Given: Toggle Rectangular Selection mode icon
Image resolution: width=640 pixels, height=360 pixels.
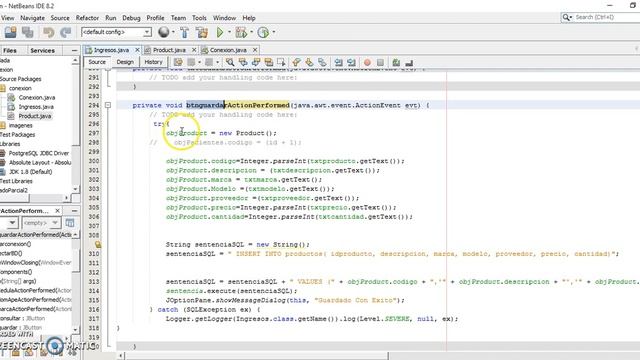Looking at the screenshot, I should (281, 62).
